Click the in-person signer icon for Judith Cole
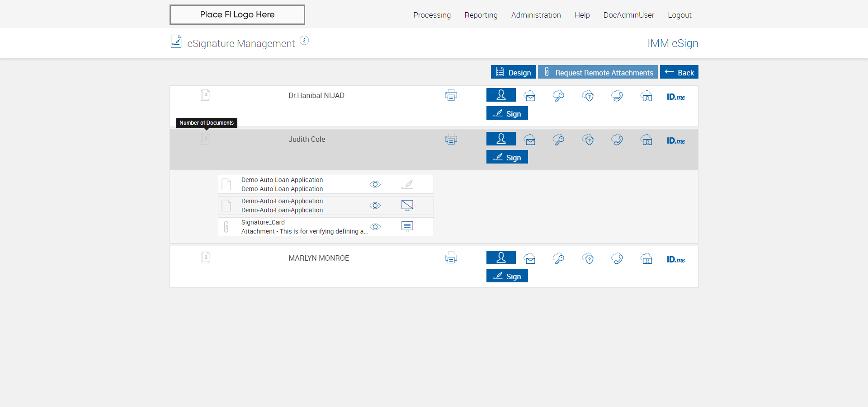This screenshot has width=868, height=407. 501,139
